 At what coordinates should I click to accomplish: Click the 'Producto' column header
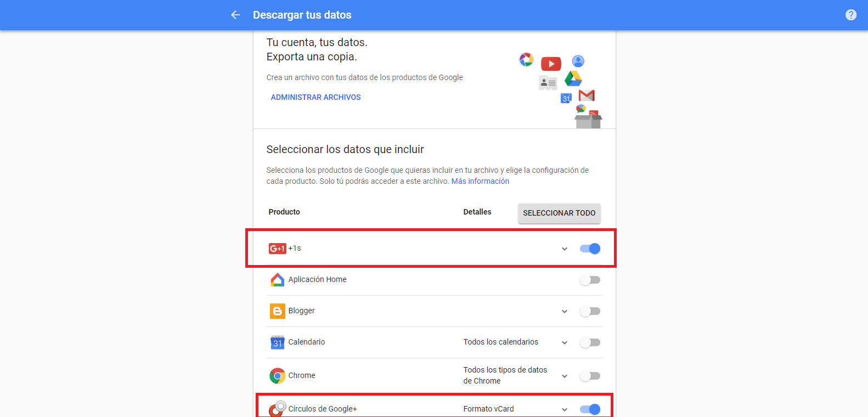pos(284,212)
